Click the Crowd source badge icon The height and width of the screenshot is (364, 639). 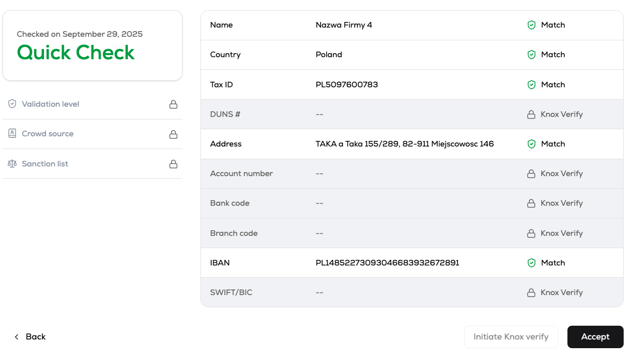[12, 134]
